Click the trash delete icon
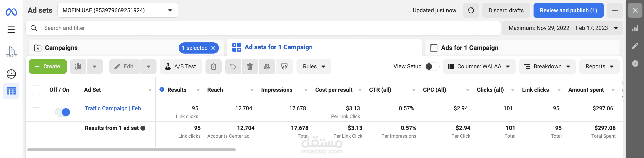This screenshot has width=644, height=158. click(x=250, y=67)
